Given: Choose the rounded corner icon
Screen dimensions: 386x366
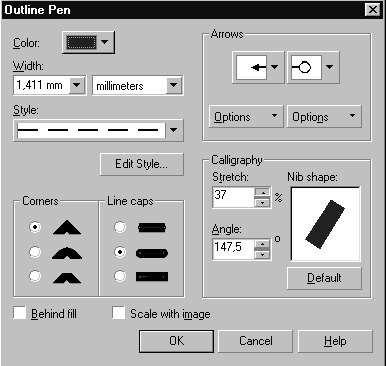Looking at the screenshot, I should tap(67, 253).
